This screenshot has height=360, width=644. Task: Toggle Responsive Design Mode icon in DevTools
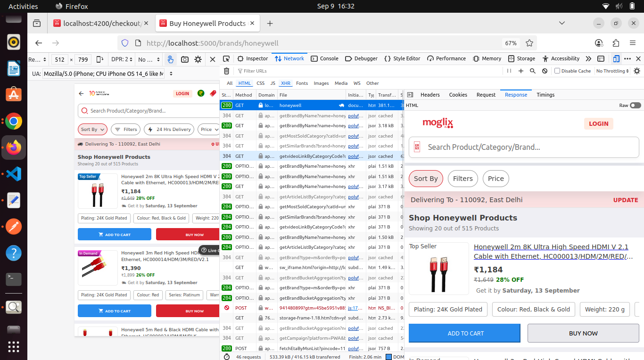[x=616, y=59]
